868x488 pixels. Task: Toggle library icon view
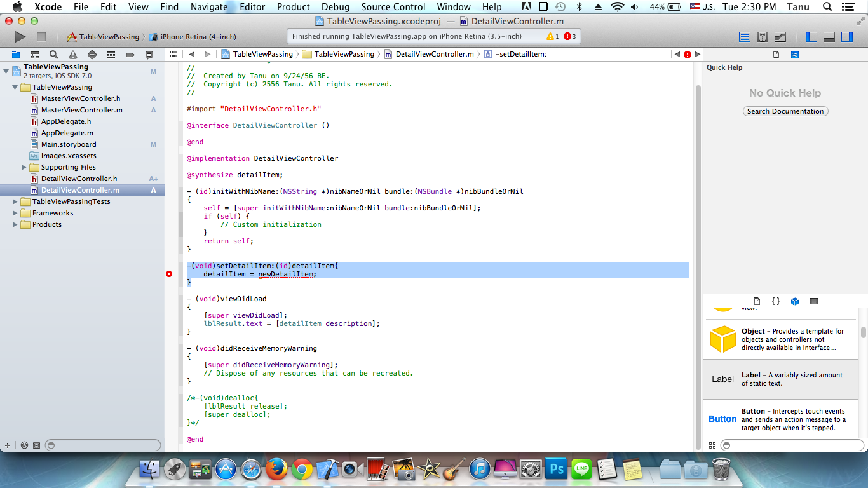click(x=712, y=445)
